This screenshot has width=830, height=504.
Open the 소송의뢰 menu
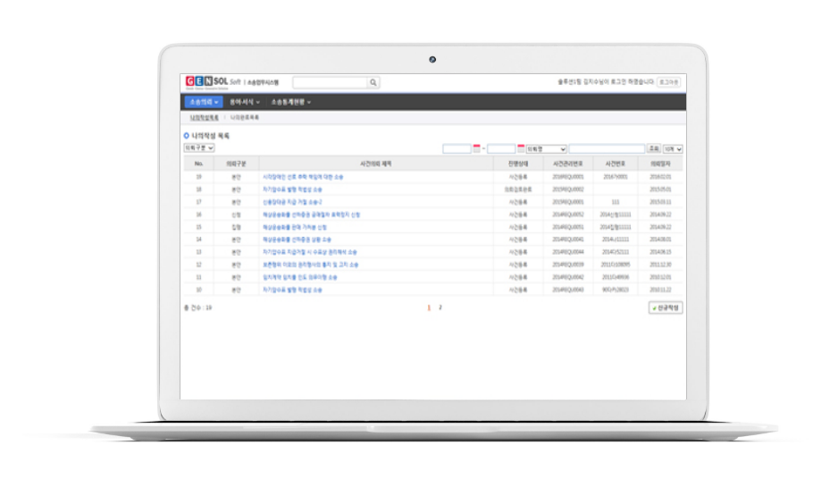tap(204, 102)
